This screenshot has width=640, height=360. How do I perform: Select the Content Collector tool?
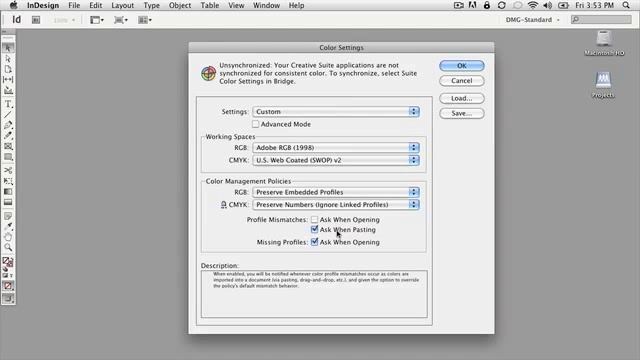pyautogui.click(x=8, y=90)
